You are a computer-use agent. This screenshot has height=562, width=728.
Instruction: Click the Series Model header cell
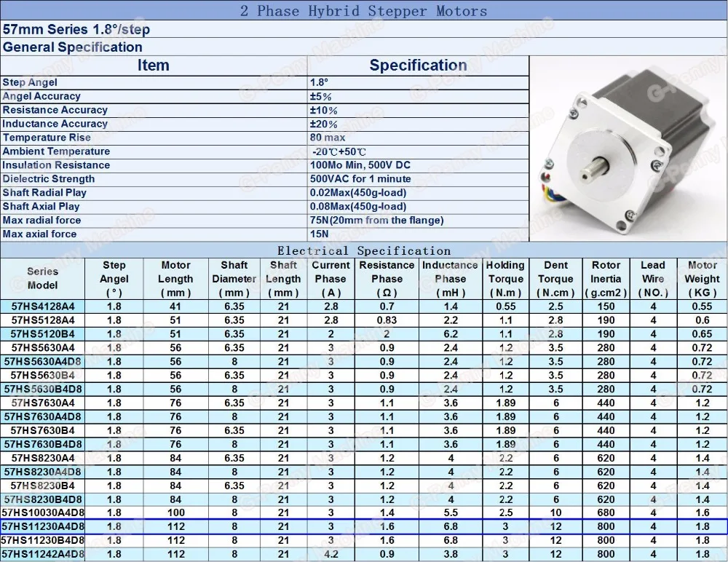tap(42, 279)
